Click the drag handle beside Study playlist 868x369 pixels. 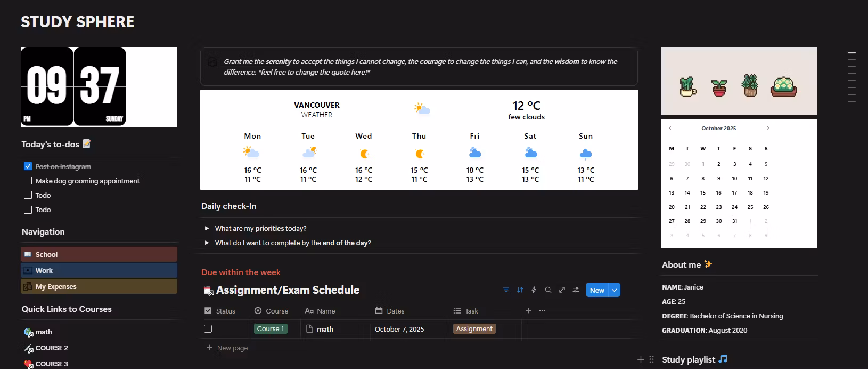[651, 359]
